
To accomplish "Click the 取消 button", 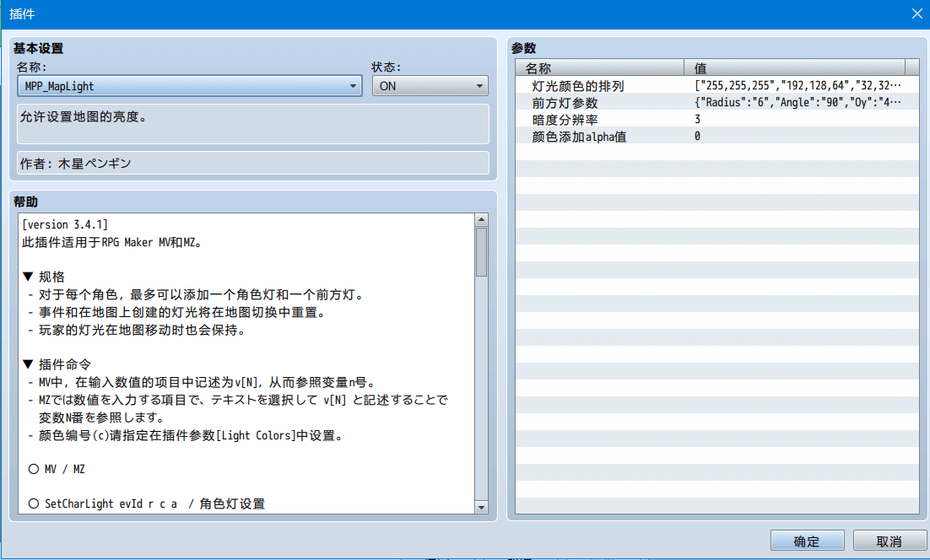I will (889, 541).
